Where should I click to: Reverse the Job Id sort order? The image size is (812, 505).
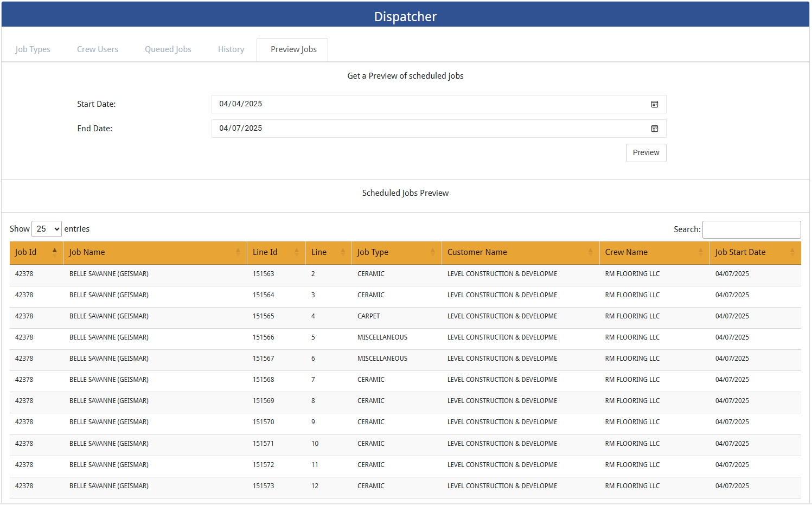[x=35, y=252]
